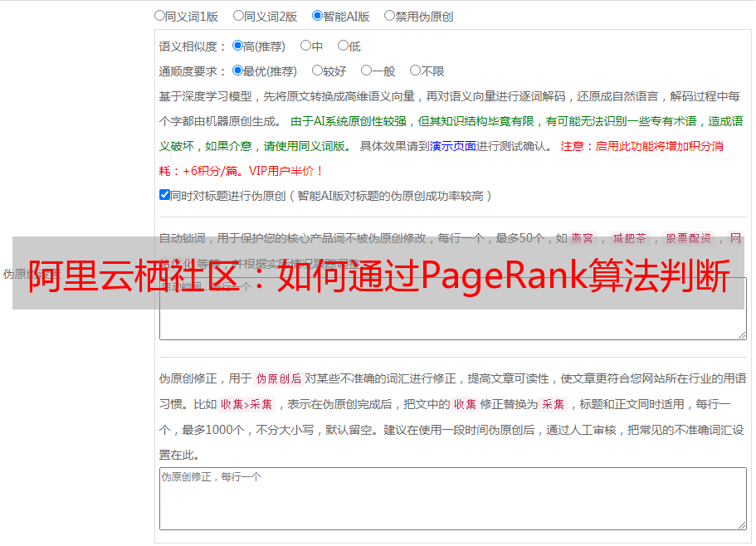
Task: Select the 同义词1版 radio option
Action: pos(159,16)
